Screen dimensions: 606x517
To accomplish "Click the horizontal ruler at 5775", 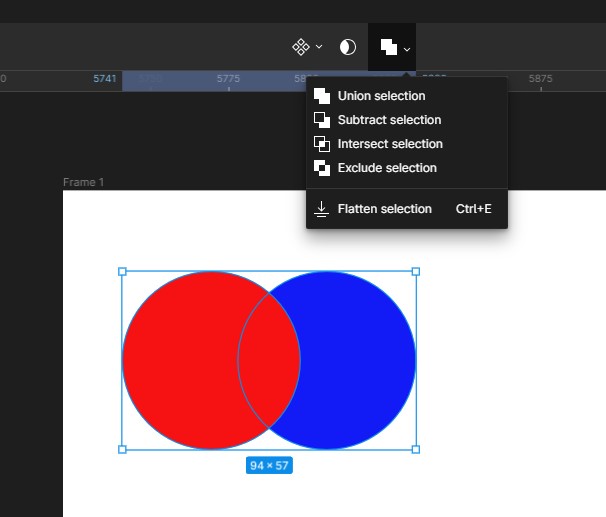I will [x=228, y=78].
